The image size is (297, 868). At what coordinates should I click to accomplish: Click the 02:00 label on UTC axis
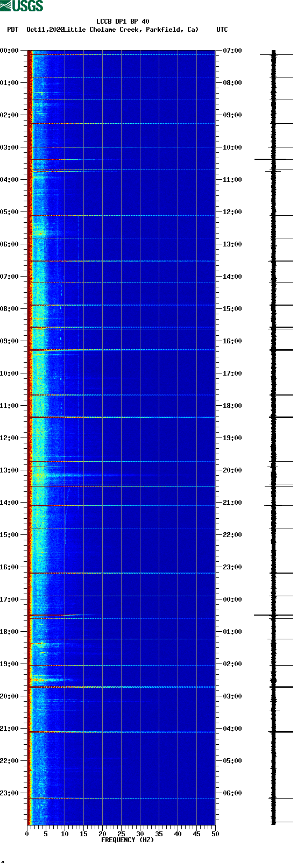pyautogui.click(x=232, y=664)
